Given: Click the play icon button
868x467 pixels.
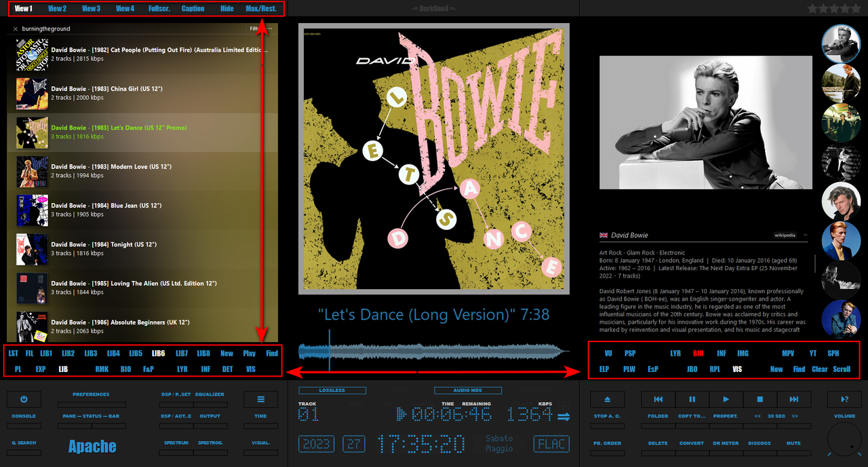Looking at the screenshot, I should coord(726,399).
